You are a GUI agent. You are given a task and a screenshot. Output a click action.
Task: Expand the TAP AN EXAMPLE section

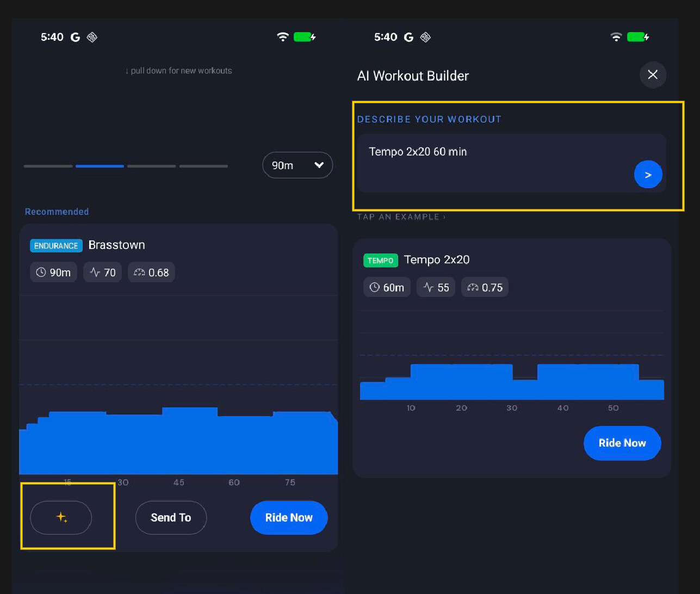pos(401,217)
